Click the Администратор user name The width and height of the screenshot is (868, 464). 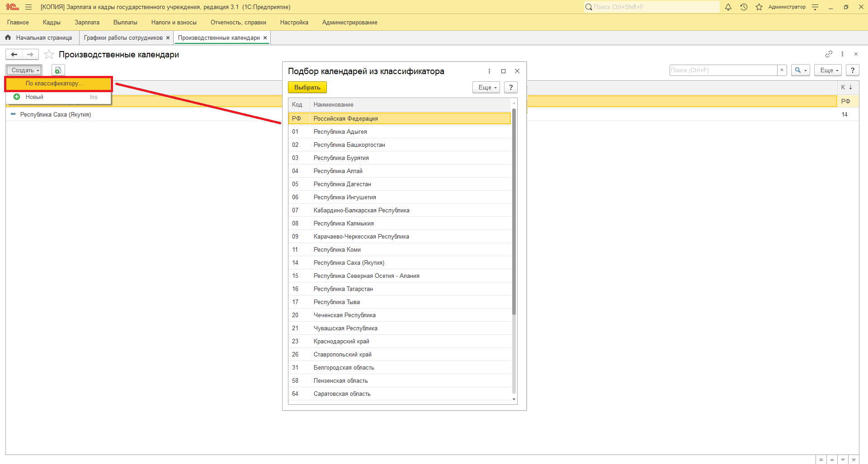pos(787,7)
